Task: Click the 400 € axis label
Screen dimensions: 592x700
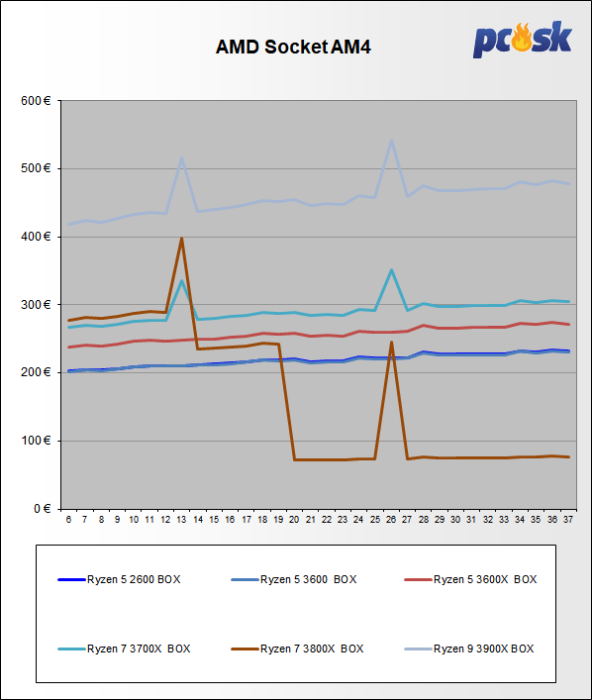Action: (x=36, y=237)
